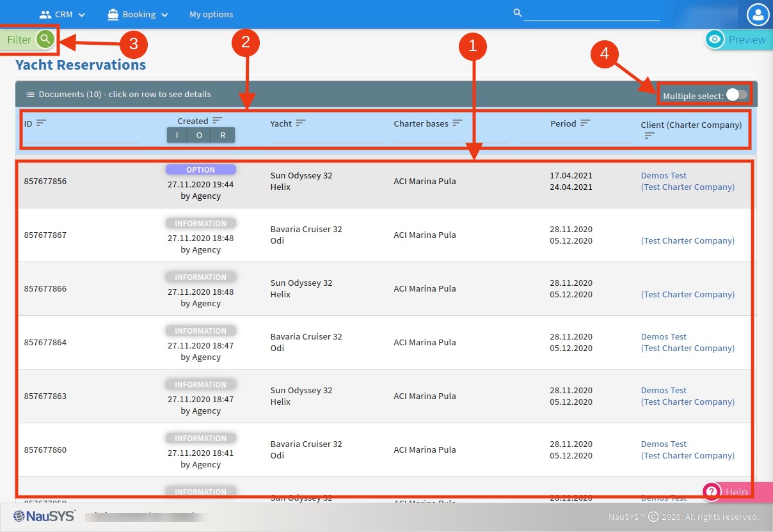This screenshot has width=773, height=532.
Task: Click the Help question mark icon
Action: 712,492
